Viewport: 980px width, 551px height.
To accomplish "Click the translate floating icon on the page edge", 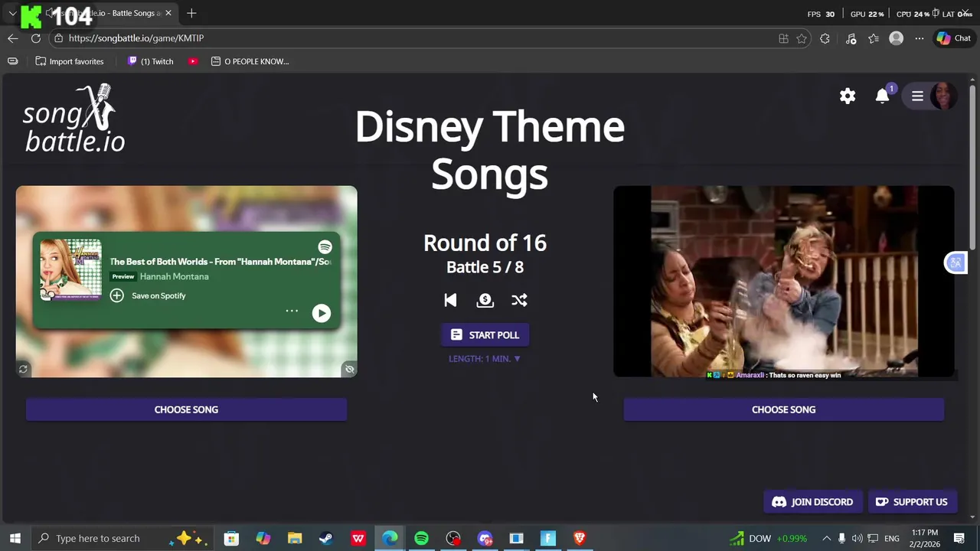I will (x=955, y=263).
